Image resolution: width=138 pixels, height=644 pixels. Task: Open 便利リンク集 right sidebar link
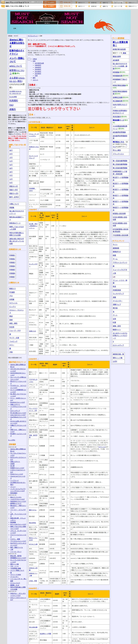click(118, 358)
